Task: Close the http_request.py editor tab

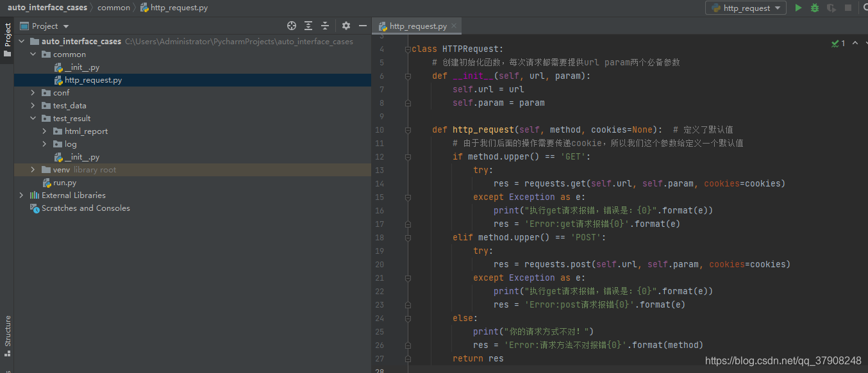Action: tap(454, 26)
